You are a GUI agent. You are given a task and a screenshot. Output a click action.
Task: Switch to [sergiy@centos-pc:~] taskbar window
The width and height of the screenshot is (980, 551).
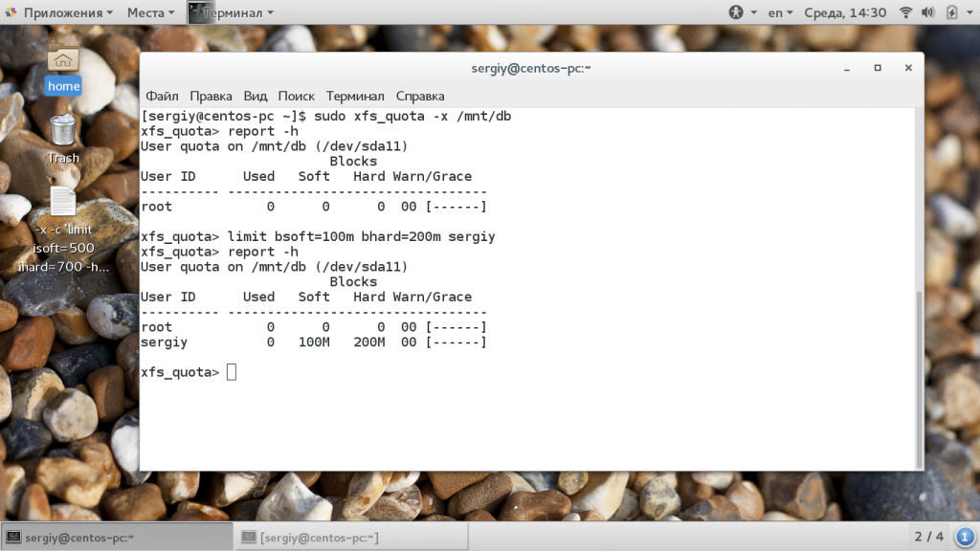(350, 538)
